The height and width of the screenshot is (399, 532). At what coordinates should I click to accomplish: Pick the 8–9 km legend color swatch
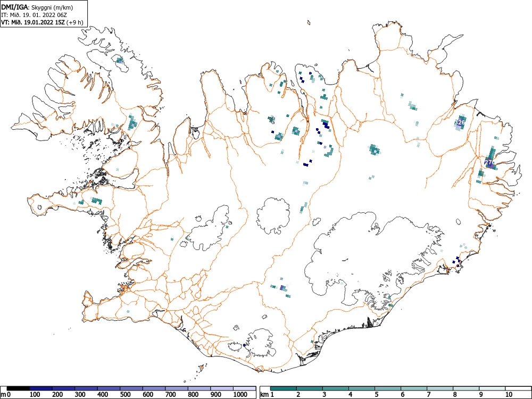(x=466, y=388)
